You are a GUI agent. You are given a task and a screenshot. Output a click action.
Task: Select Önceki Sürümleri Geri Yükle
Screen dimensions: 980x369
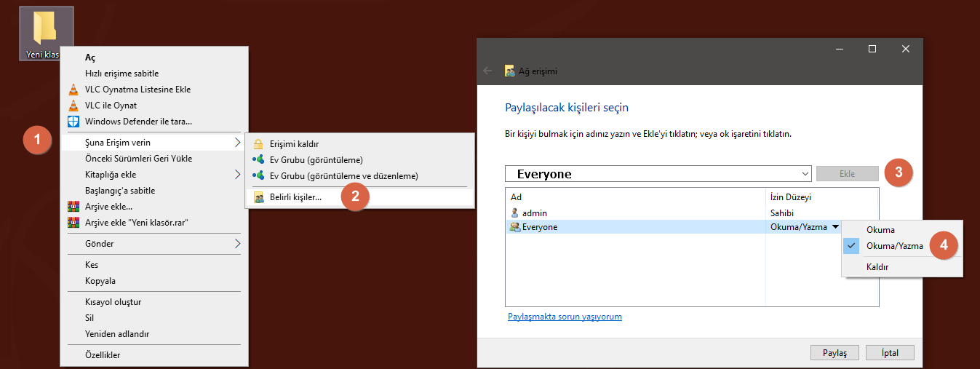coord(155,159)
